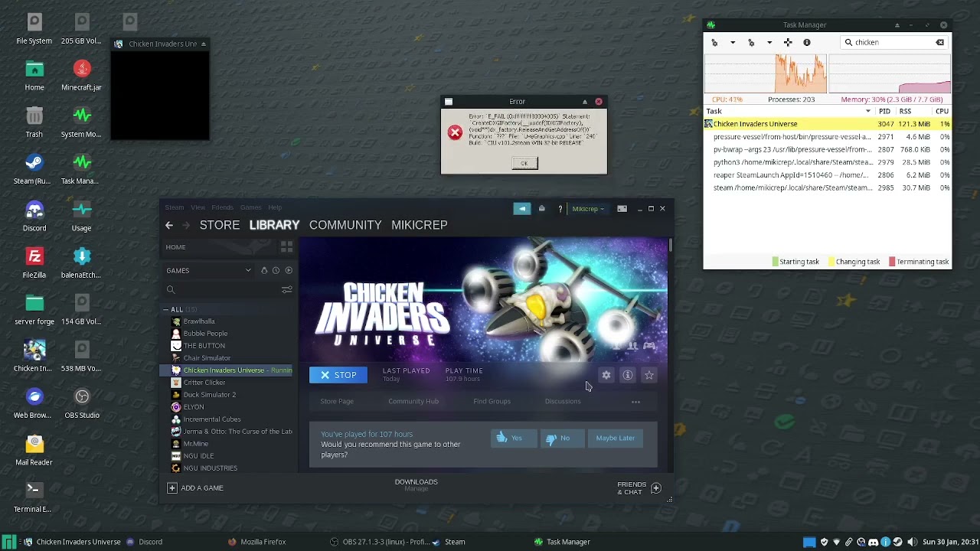This screenshot has height=551, width=980.
Task: Click Steam library search field
Action: 222,290
